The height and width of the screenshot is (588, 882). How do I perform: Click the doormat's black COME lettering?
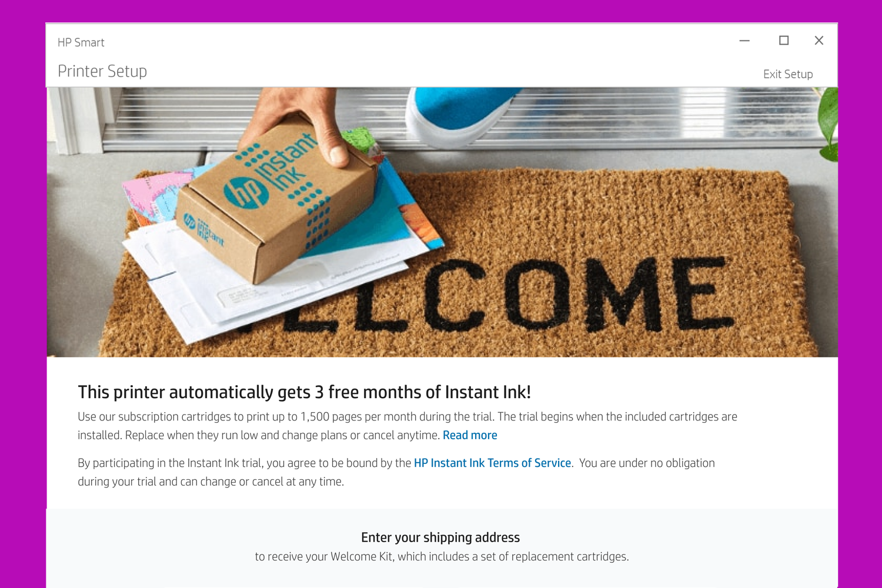[579, 294]
